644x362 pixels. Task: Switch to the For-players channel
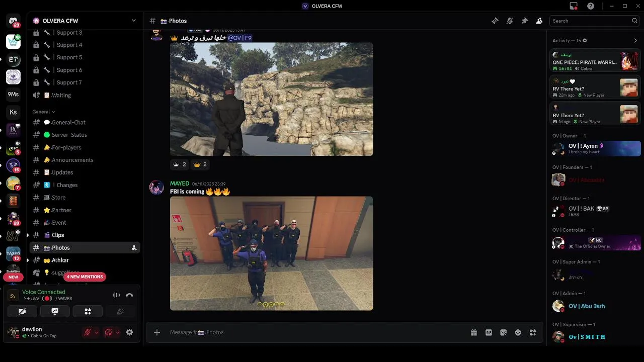[x=84, y=147]
